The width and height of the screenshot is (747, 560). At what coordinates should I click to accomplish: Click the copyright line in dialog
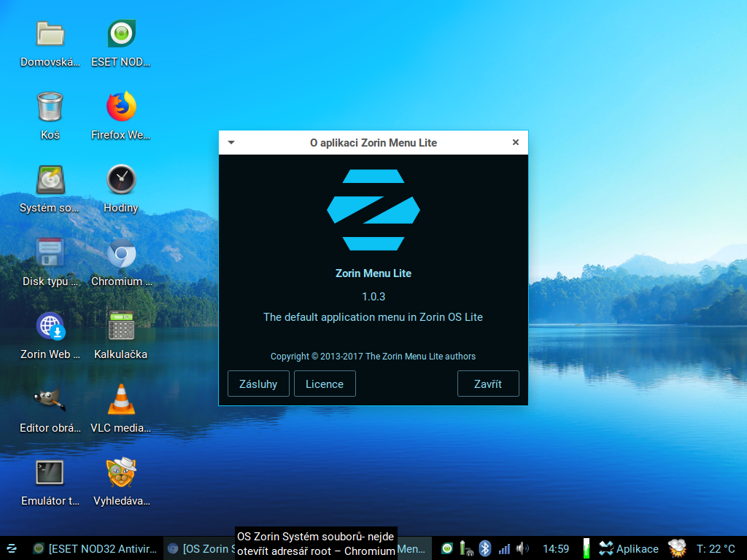click(x=373, y=356)
